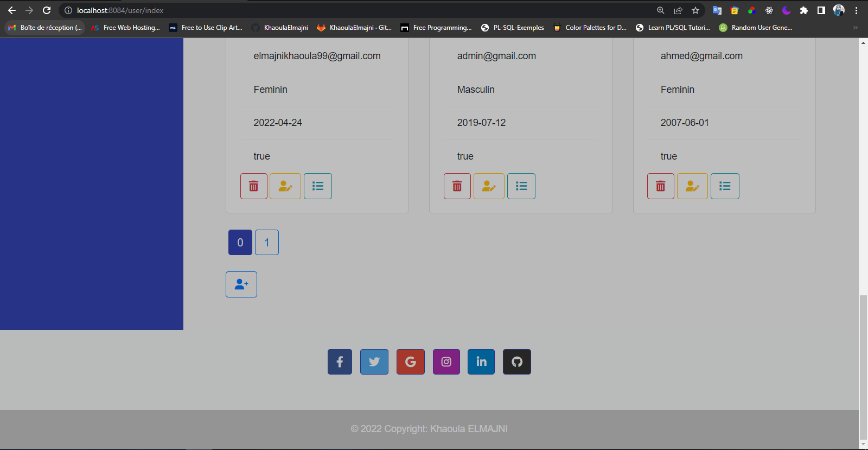Click the address bar URL localhost:8084/user/index
The width and height of the screenshot is (868, 450).
pos(120,10)
